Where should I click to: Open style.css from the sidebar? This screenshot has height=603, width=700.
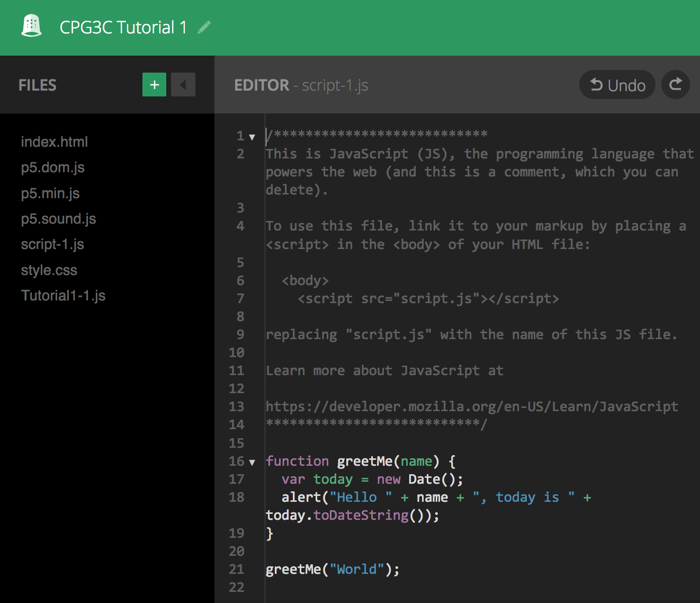pyautogui.click(x=49, y=270)
